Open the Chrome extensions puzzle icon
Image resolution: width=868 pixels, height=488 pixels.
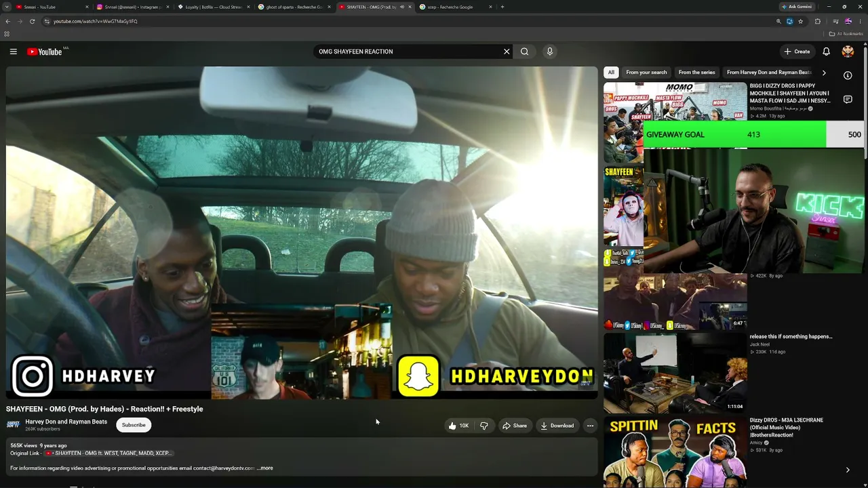click(817, 21)
